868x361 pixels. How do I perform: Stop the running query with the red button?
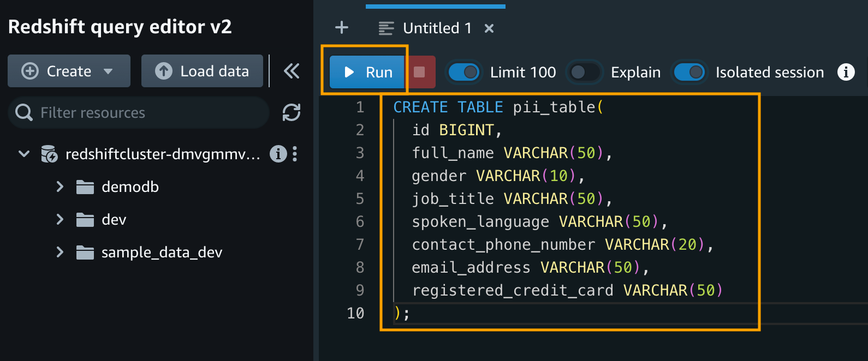point(420,72)
